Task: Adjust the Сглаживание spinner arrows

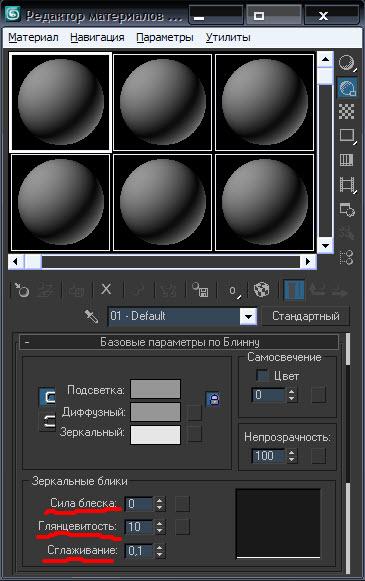Action: click(159, 551)
